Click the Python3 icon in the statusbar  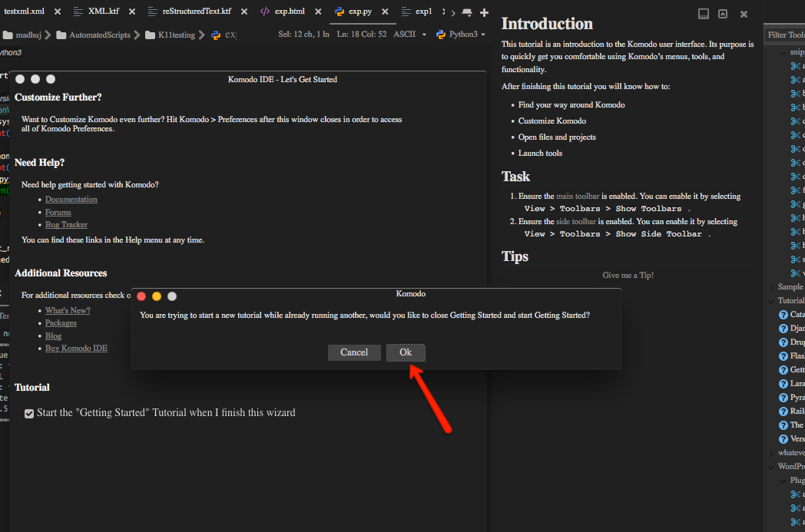pyautogui.click(x=439, y=34)
